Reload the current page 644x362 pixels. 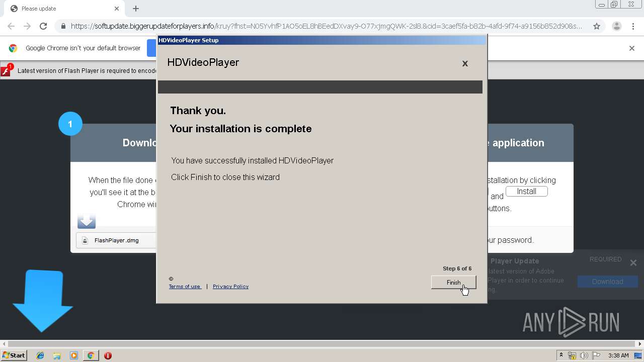[x=43, y=26]
